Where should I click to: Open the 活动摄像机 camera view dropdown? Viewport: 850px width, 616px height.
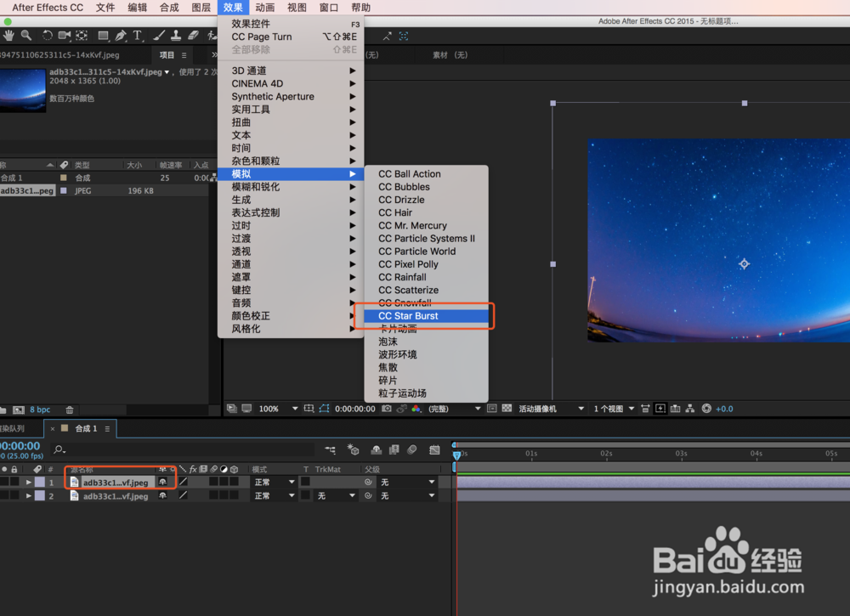coord(552,409)
